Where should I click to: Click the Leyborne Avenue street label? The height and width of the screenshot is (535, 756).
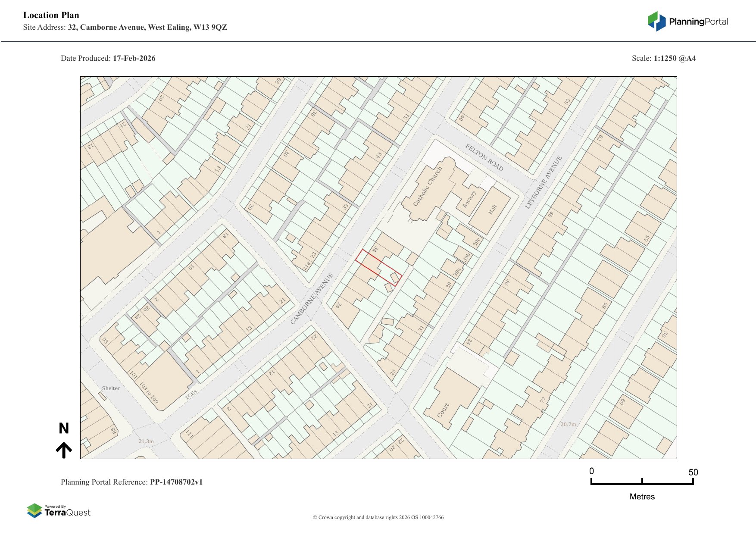[x=544, y=182]
